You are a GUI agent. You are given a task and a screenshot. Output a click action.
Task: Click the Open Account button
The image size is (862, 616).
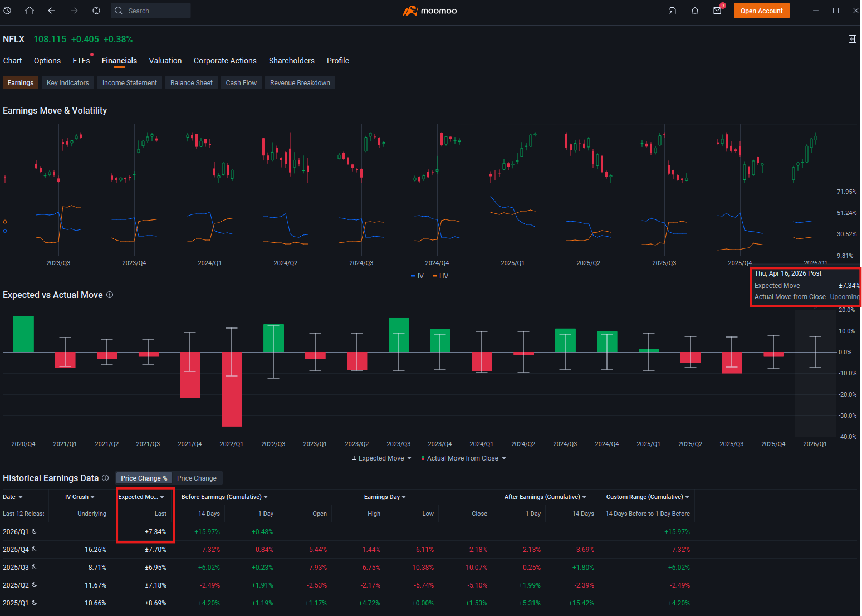[x=761, y=11]
